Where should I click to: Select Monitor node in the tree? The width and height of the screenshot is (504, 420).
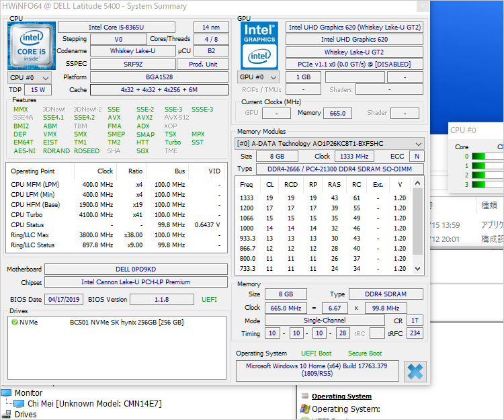coord(28,392)
